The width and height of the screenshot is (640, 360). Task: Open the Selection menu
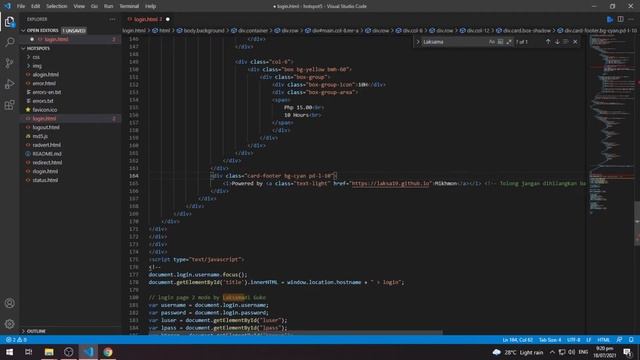[x=56, y=6]
